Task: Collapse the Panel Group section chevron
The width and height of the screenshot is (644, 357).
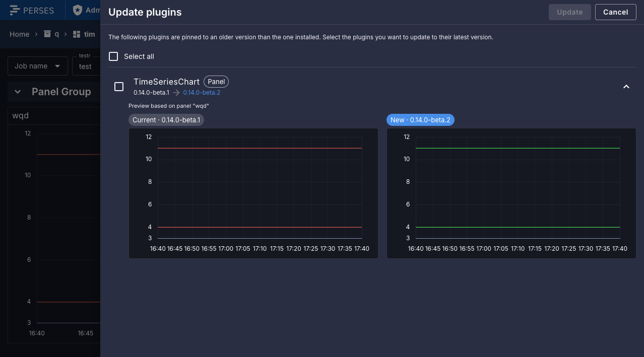Action: [18, 92]
